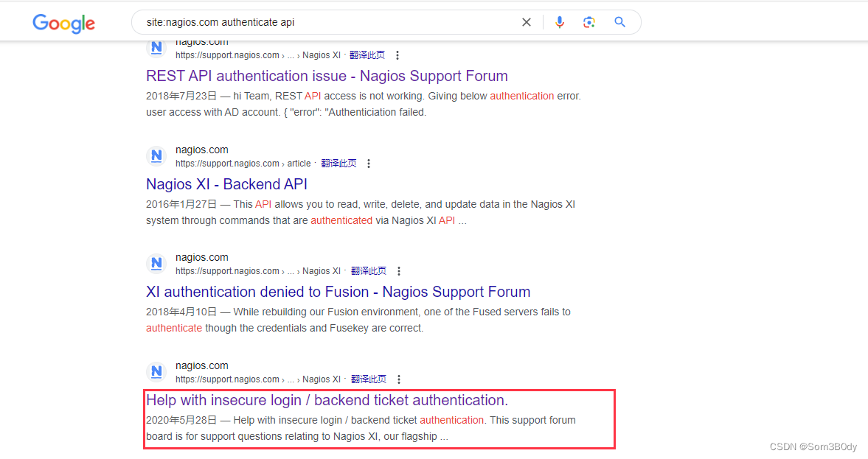Click 'nagios.com' site name above Backend API result
The height and width of the screenshot is (459, 868).
click(x=202, y=150)
